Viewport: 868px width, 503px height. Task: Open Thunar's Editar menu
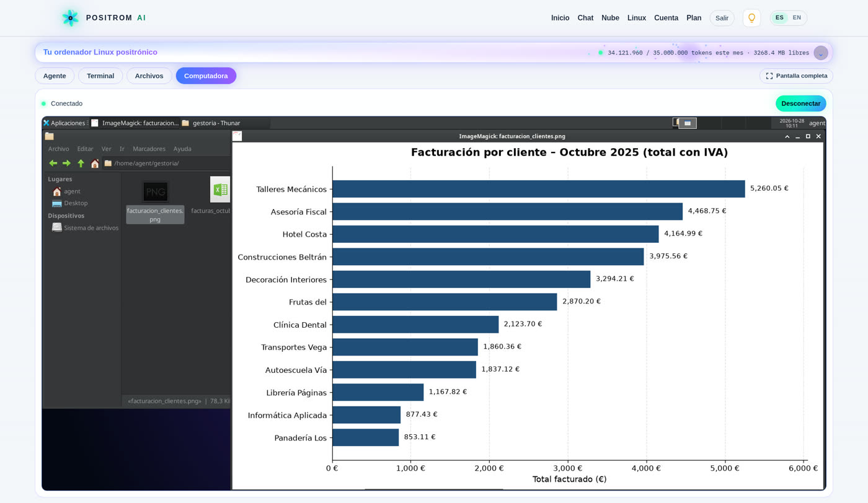click(85, 149)
